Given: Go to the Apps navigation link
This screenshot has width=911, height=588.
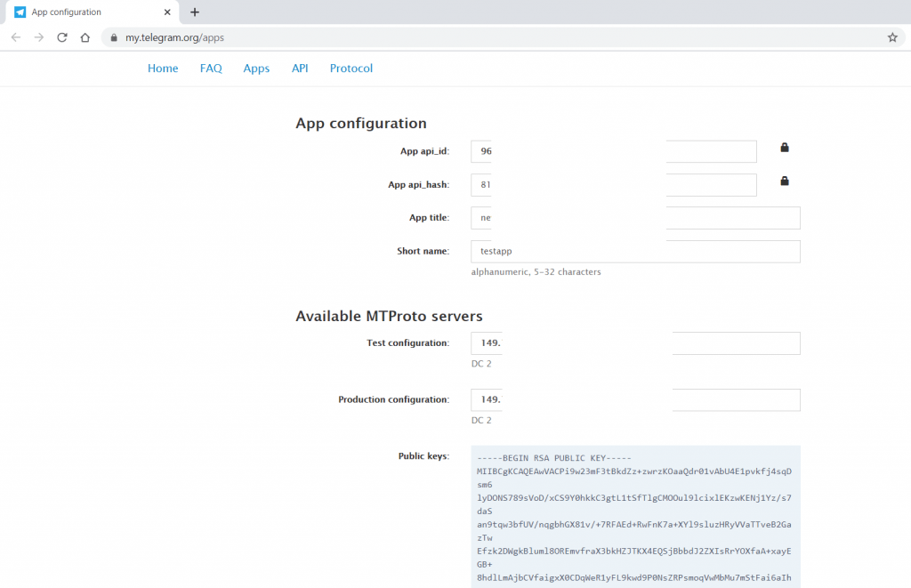Looking at the screenshot, I should coord(256,68).
